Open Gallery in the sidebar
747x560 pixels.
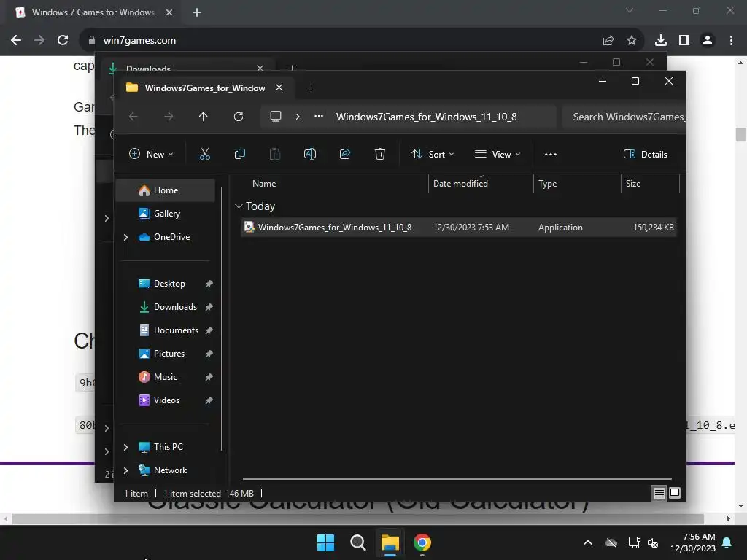(166, 214)
